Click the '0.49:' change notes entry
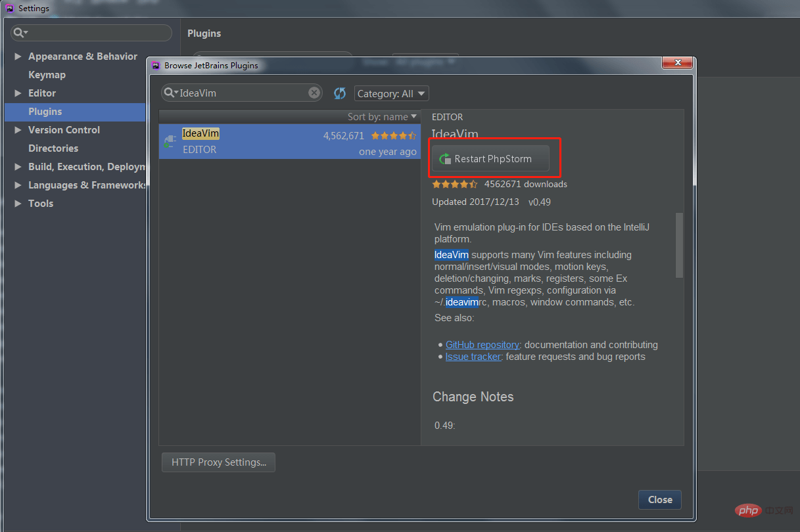Image resolution: width=800 pixels, height=532 pixels. tap(445, 426)
